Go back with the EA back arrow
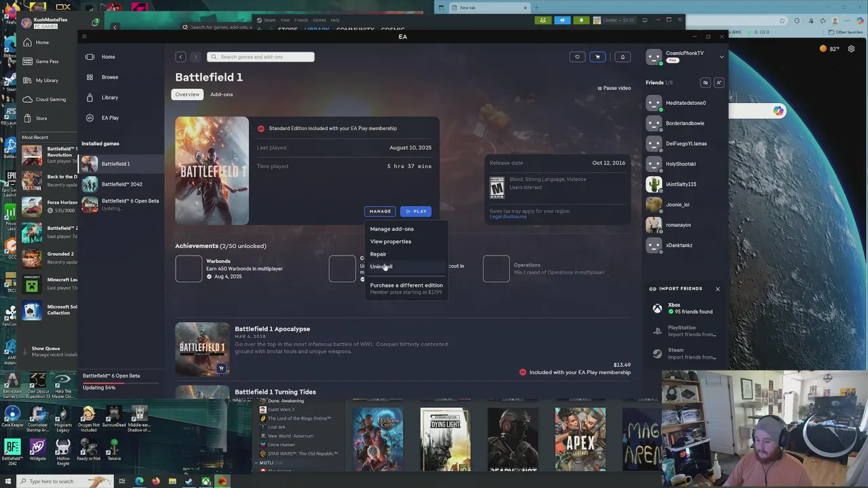This screenshot has height=488, width=868. 180,57
